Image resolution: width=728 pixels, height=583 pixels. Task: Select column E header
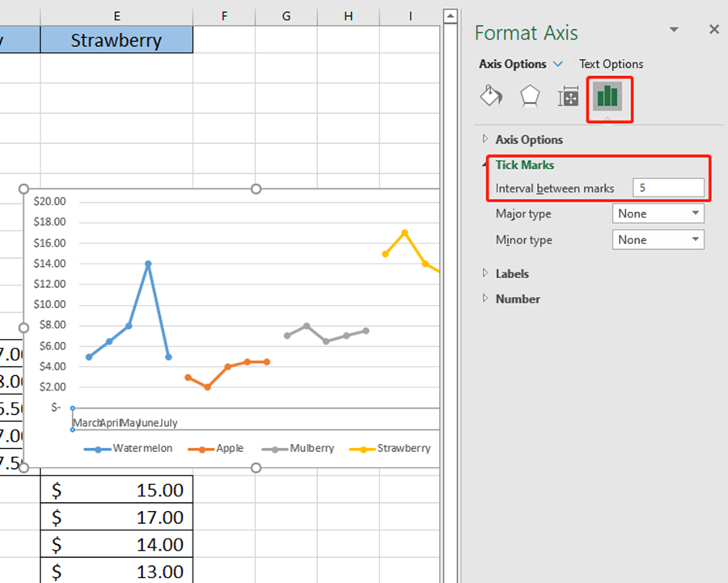[116, 16]
